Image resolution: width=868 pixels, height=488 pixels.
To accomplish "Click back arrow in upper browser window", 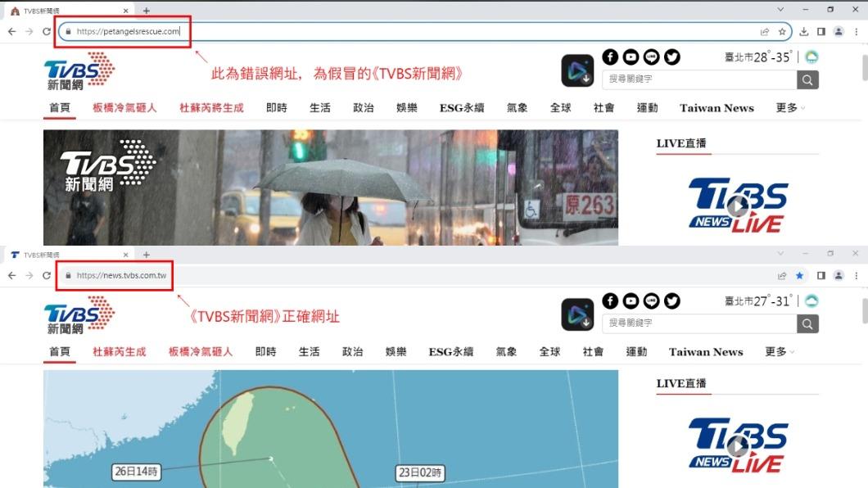I will coord(12,32).
